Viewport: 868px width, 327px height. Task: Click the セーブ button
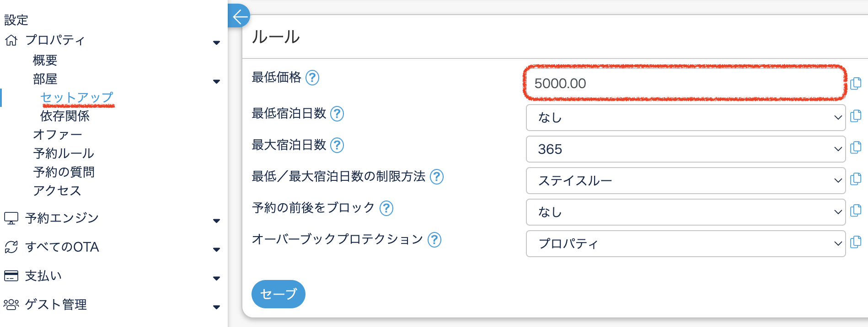(x=278, y=294)
